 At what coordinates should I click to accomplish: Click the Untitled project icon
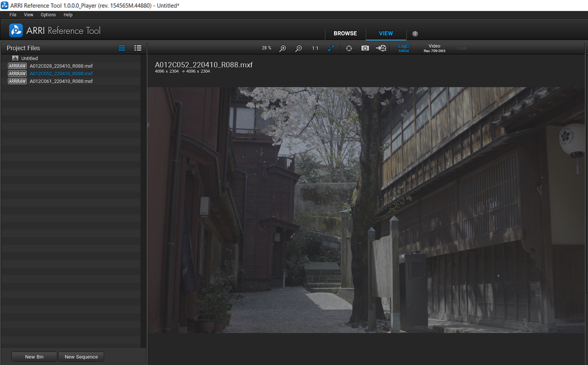(15, 58)
